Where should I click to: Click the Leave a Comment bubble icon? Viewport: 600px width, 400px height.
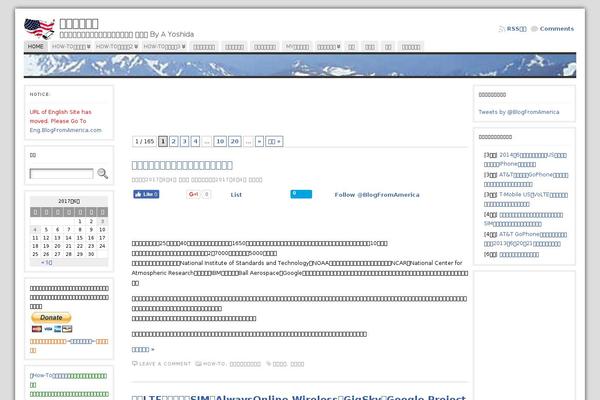(x=134, y=364)
